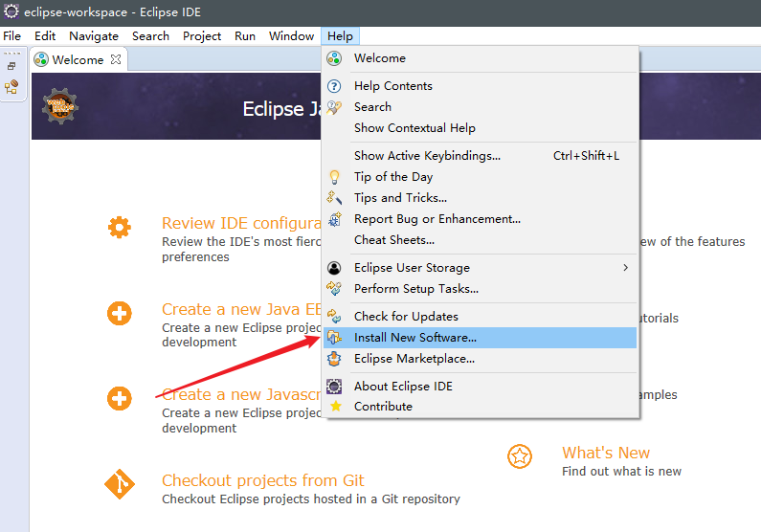Open About Eclipse IDE

[x=480, y=386]
